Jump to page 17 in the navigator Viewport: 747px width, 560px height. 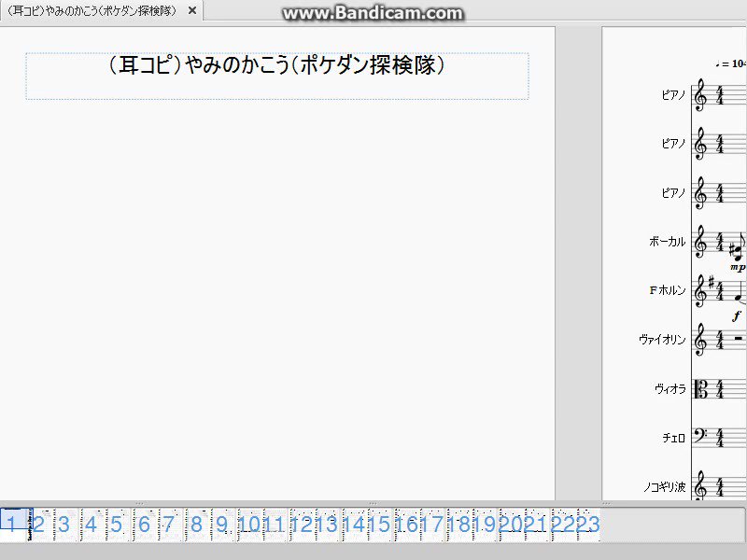[x=431, y=524]
